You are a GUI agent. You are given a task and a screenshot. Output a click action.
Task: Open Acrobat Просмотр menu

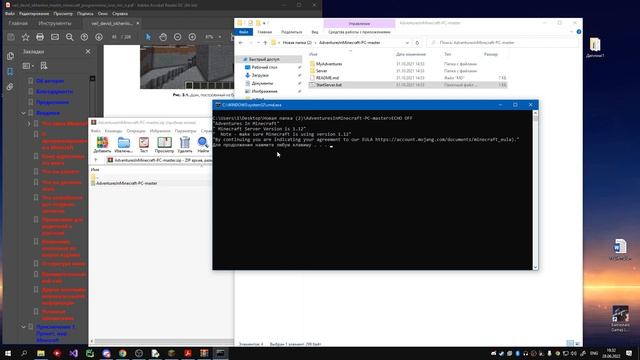tap(63, 13)
